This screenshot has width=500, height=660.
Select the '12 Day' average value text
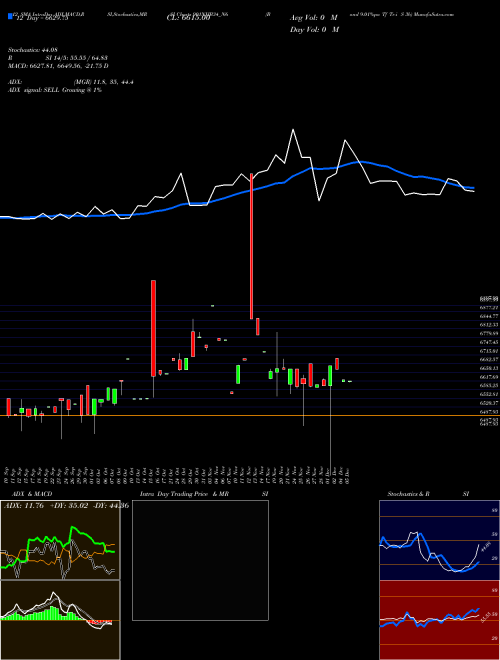tap(41, 18)
